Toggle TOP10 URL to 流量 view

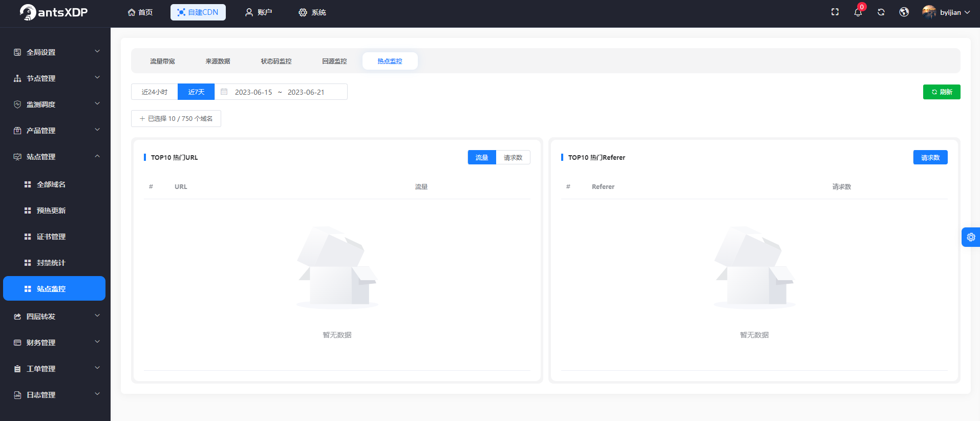click(x=482, y=157)
